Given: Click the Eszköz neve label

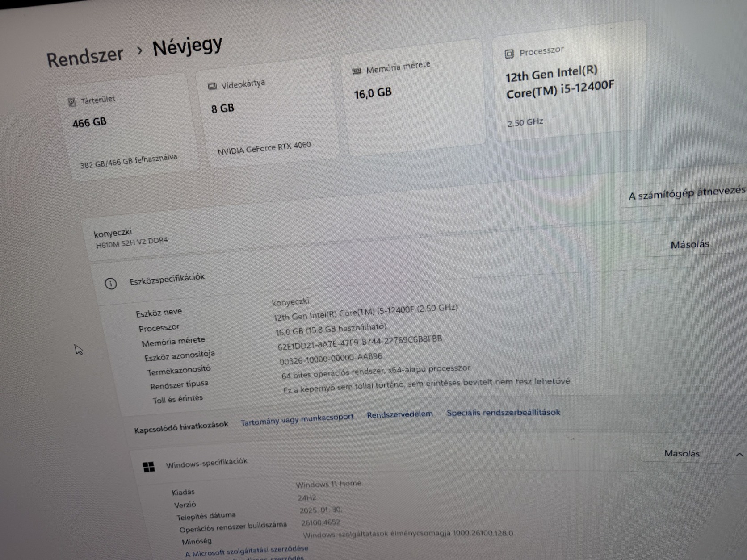Looking at the screenshot, I should click(x=159, y=312).
